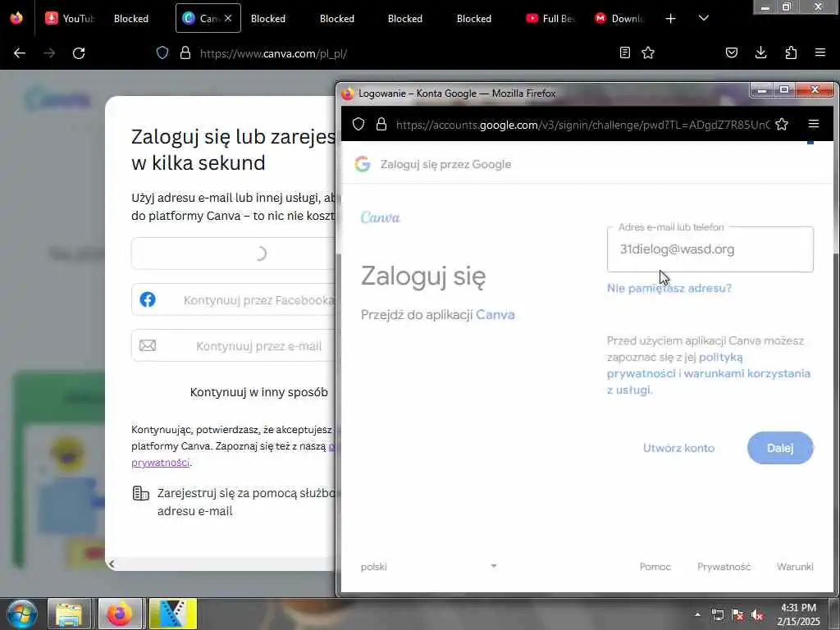The image size is (840, 630).
Task: Toggle reader view icon in main address bar
Action: pyautogui.click(x=624, y=52)
